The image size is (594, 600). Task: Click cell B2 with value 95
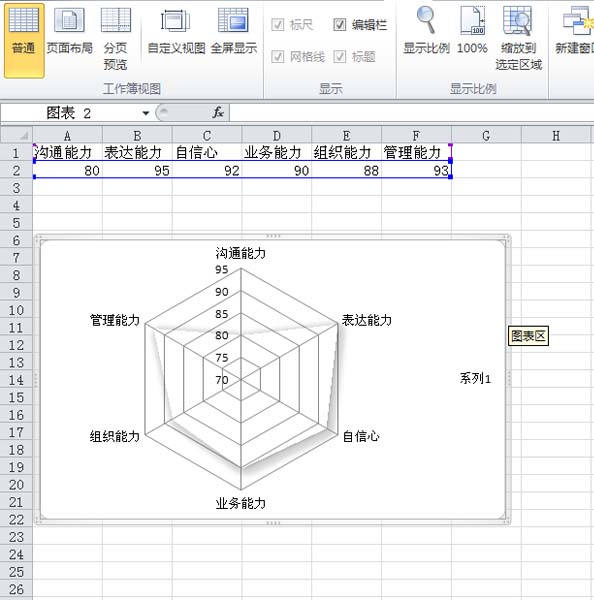(x=137, y=170)
